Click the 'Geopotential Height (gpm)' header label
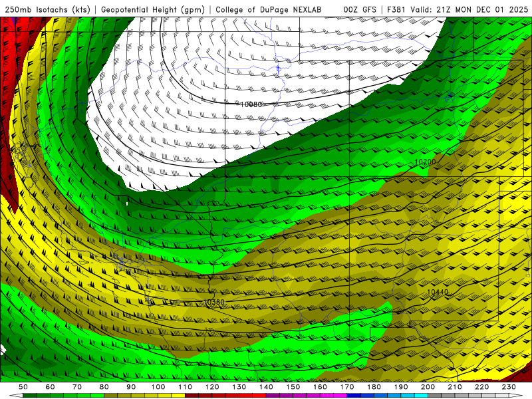Viewport: 532px width, 399px height. [153, 9]
